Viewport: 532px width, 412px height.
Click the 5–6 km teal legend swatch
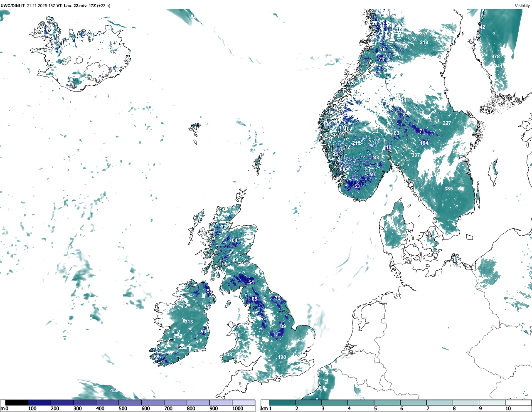[x=387, y=403]
